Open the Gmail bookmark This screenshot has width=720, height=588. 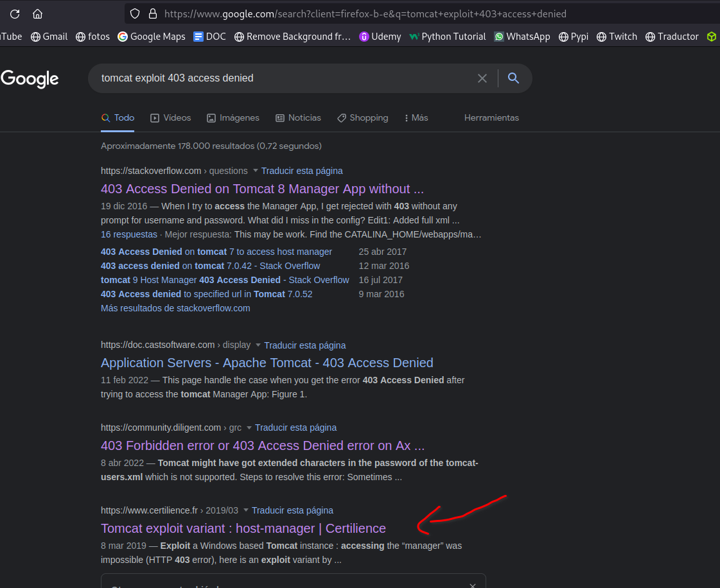coord(49,37)
